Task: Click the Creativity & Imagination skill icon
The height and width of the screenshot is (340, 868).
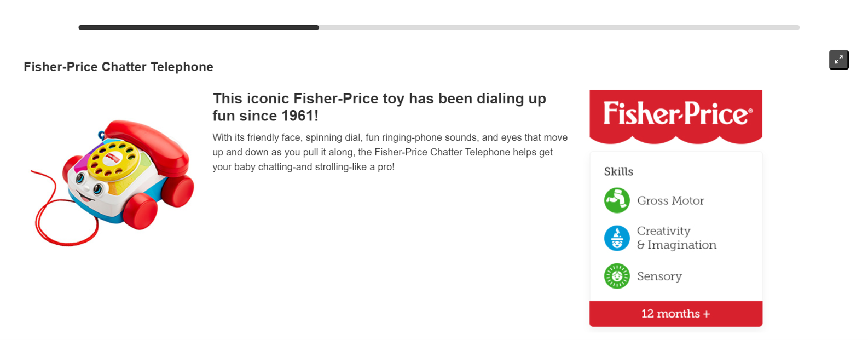Action: tap(617, 238)
